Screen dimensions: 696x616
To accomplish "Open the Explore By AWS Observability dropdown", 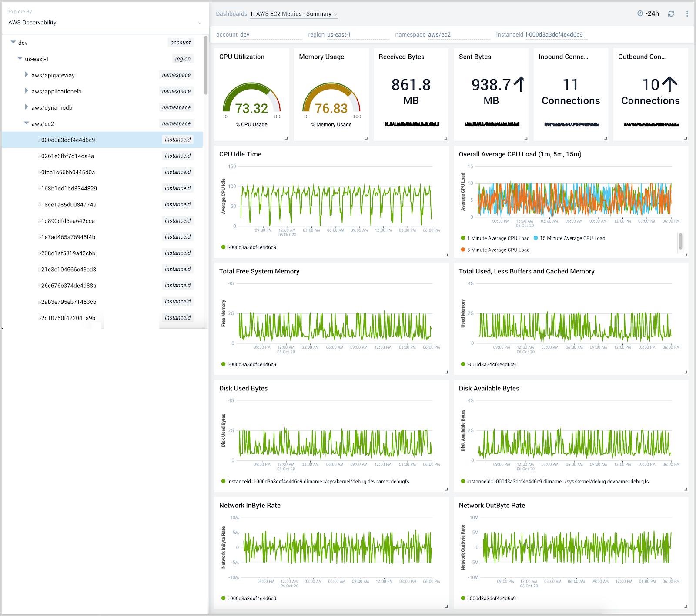I will click(x=104, y=23).
